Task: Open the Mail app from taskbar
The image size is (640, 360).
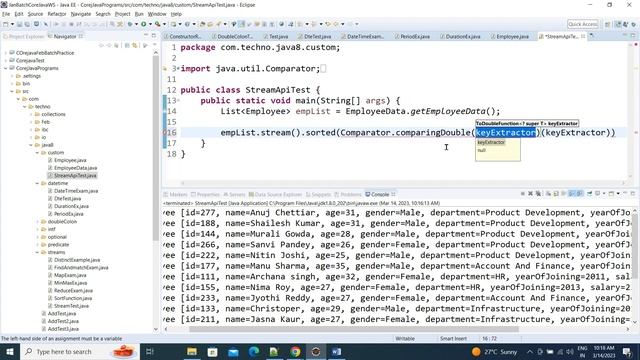Action: pos(233,351)
